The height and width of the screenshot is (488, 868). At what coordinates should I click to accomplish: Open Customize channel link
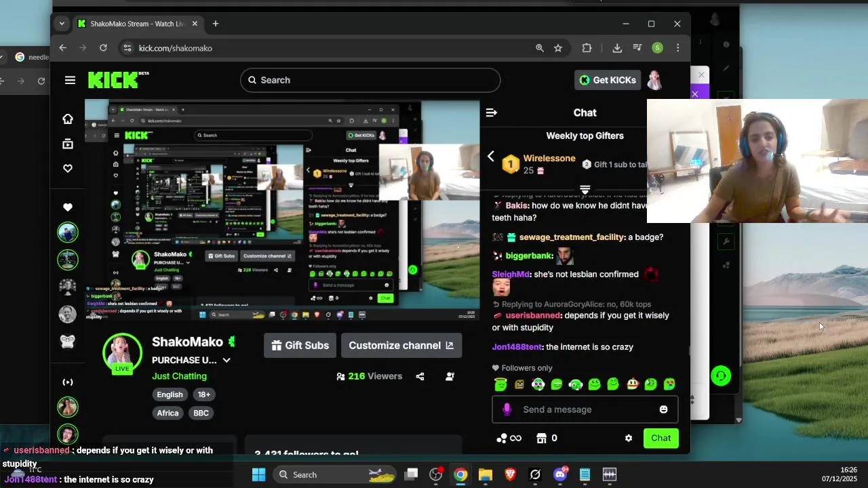401,346
